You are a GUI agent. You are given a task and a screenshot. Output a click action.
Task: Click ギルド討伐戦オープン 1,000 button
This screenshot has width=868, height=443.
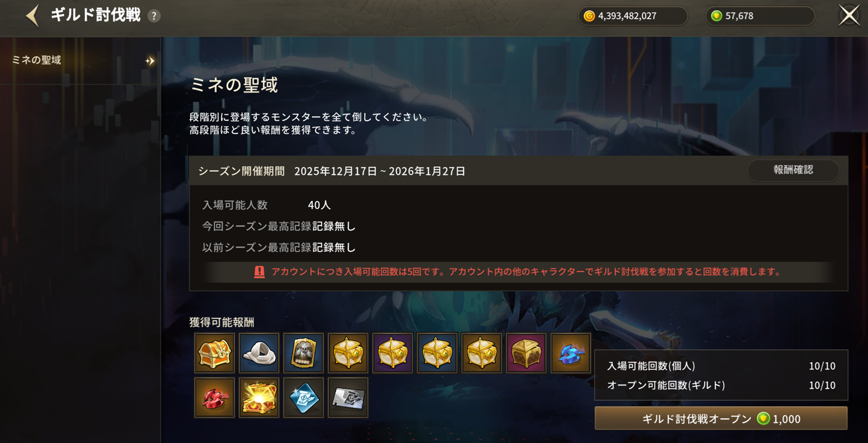[x=721, y=419]
